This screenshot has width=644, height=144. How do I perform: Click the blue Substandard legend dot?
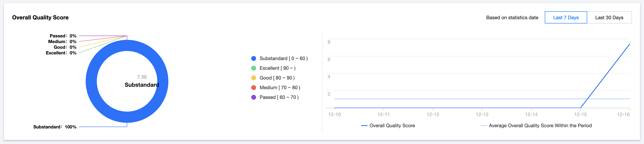[253, 58]
